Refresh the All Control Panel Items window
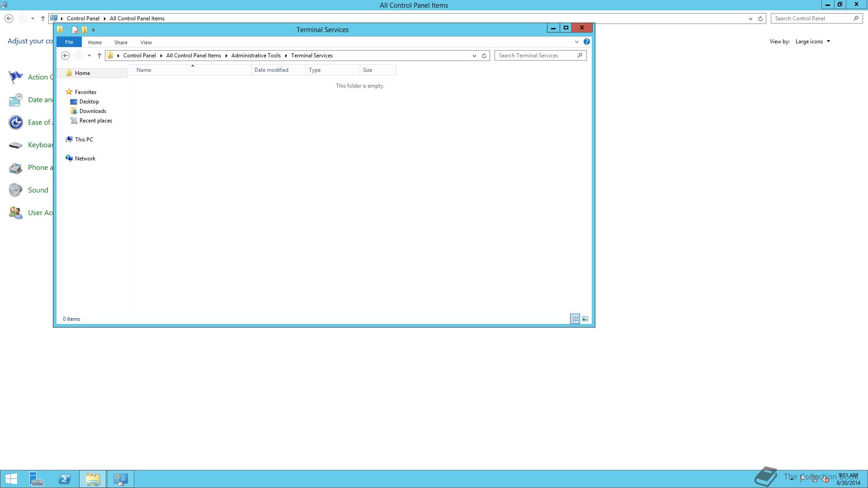 click(760, 19)
